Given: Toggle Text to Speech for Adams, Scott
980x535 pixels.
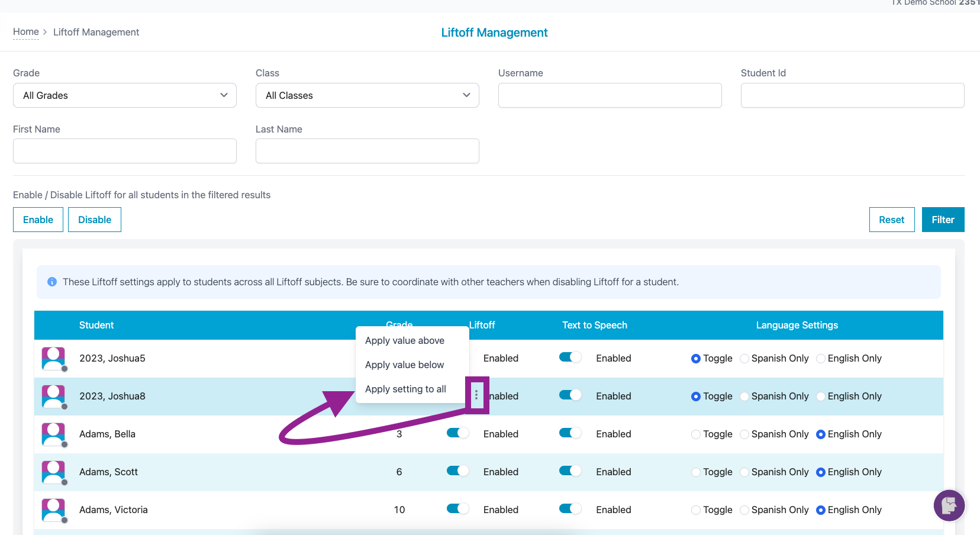Looking at the screenshot, I should 570,471.
